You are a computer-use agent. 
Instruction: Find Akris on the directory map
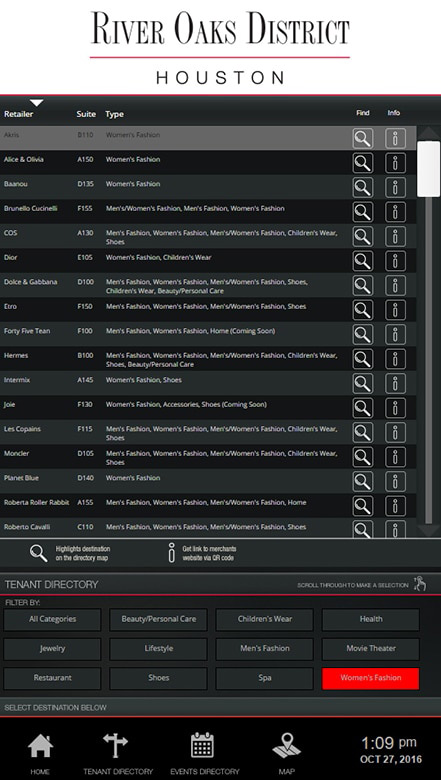click(362, 138)
